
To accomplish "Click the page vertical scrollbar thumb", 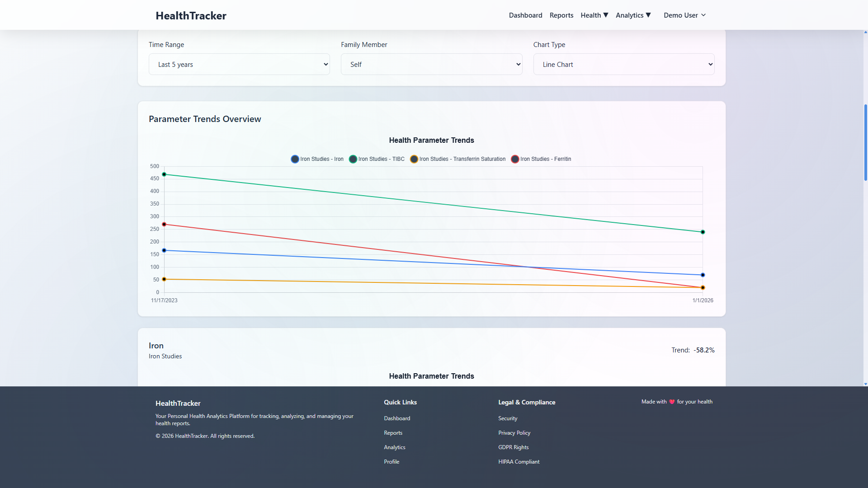I will tap(865, 142).
